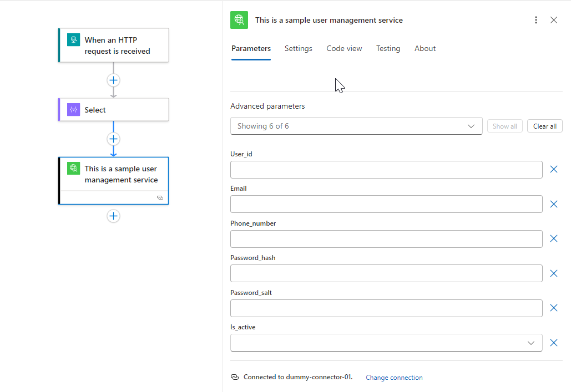
Task: Click the Clear all button
Action: [x=544, y=126]
